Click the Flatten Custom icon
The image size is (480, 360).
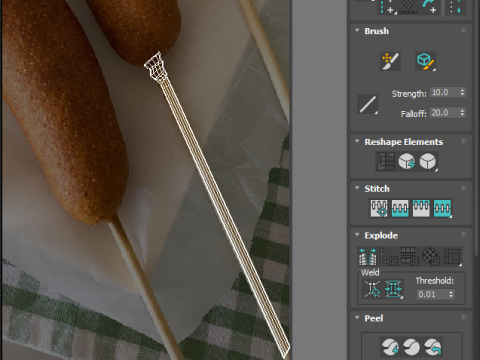coord(452,256)
